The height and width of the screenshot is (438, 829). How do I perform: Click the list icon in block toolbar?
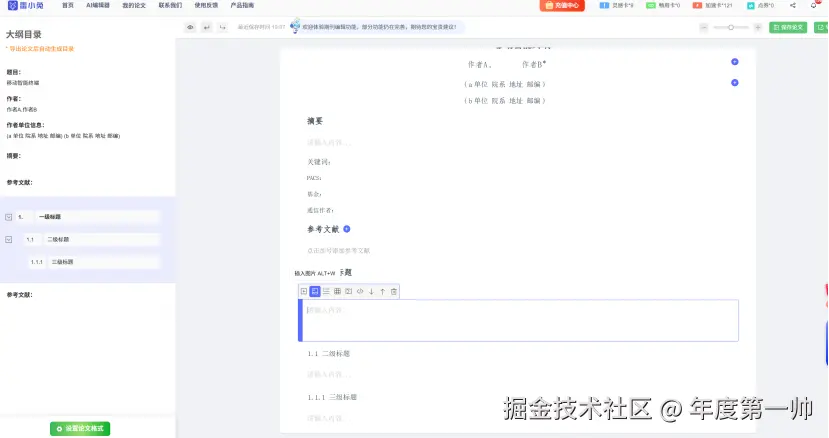(x=326, y=291)
